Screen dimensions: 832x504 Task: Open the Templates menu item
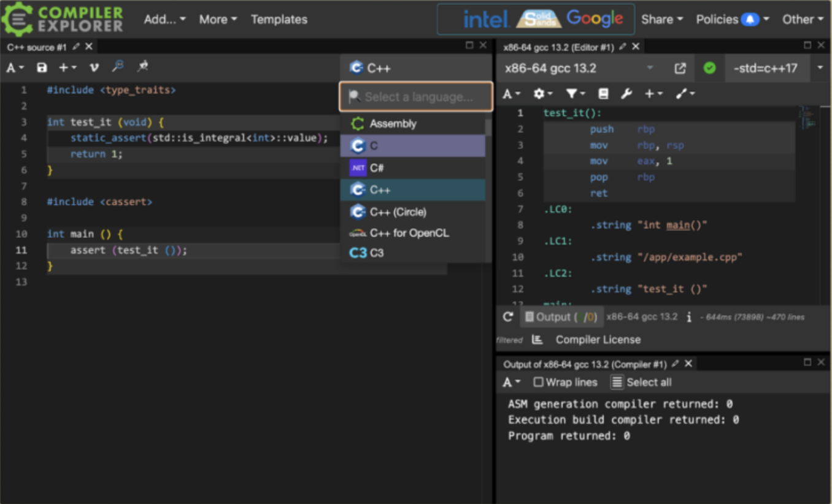coord(279,20)
